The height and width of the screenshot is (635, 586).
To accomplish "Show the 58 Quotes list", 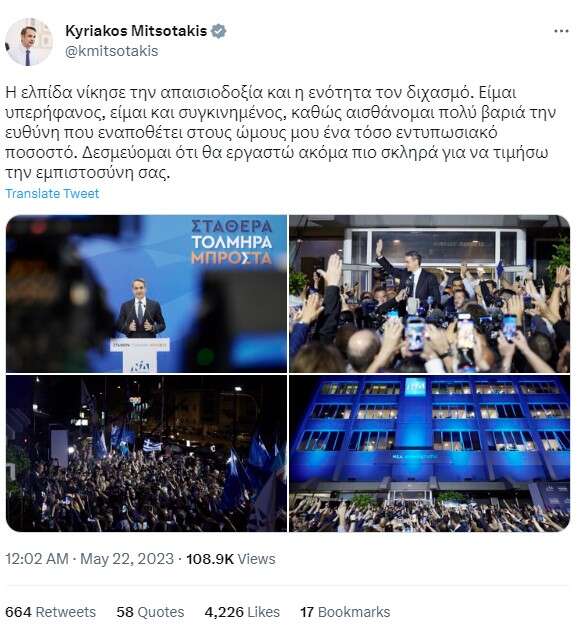I will click(x=150, y=612).
